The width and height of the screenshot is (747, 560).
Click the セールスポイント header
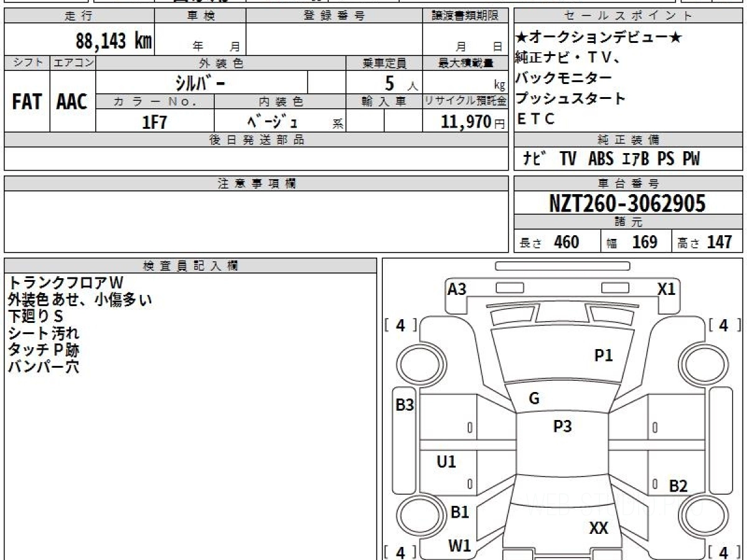(628, 16)
